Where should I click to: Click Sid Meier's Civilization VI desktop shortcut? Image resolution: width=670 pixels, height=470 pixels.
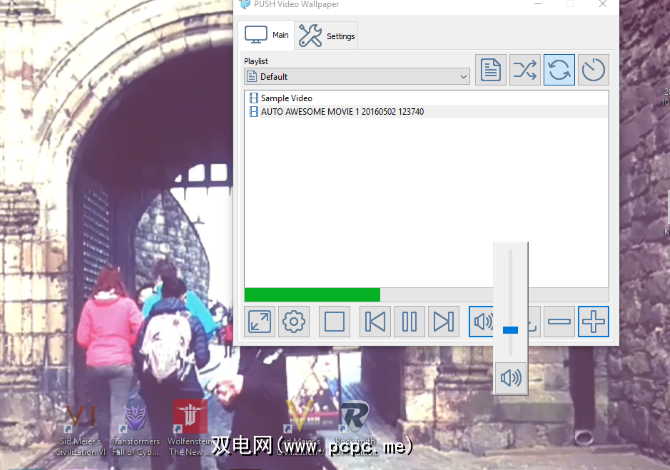pyautogui.click(x=80, y=429)
